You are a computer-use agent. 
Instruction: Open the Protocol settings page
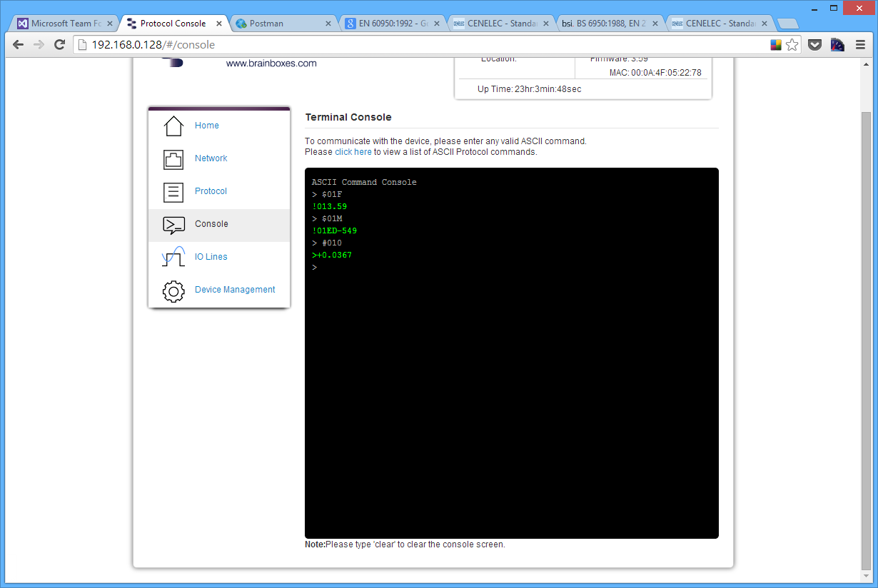(x=210, y=191)
